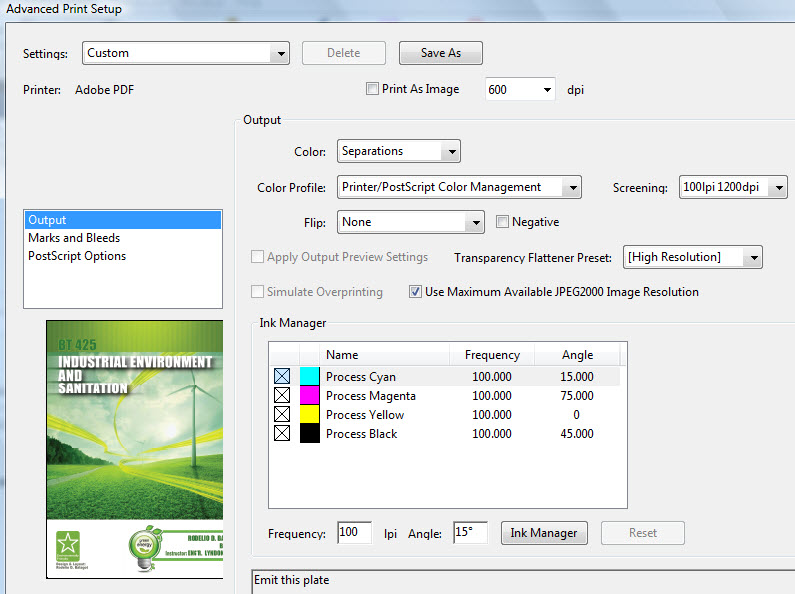The width and height of the screenshot is (795, 594).
Task: Click the 15.000 angle value for Cyan
Action: (577, 377)
